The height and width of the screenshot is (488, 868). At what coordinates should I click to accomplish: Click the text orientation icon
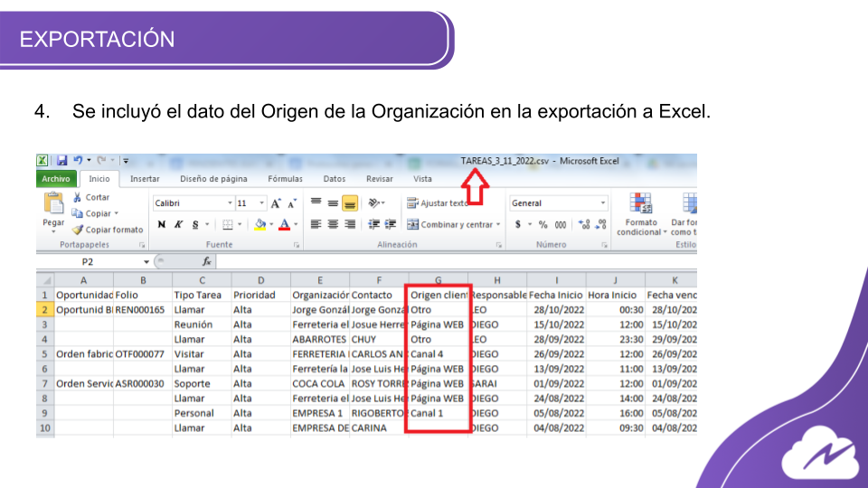(x=374, y=203)
